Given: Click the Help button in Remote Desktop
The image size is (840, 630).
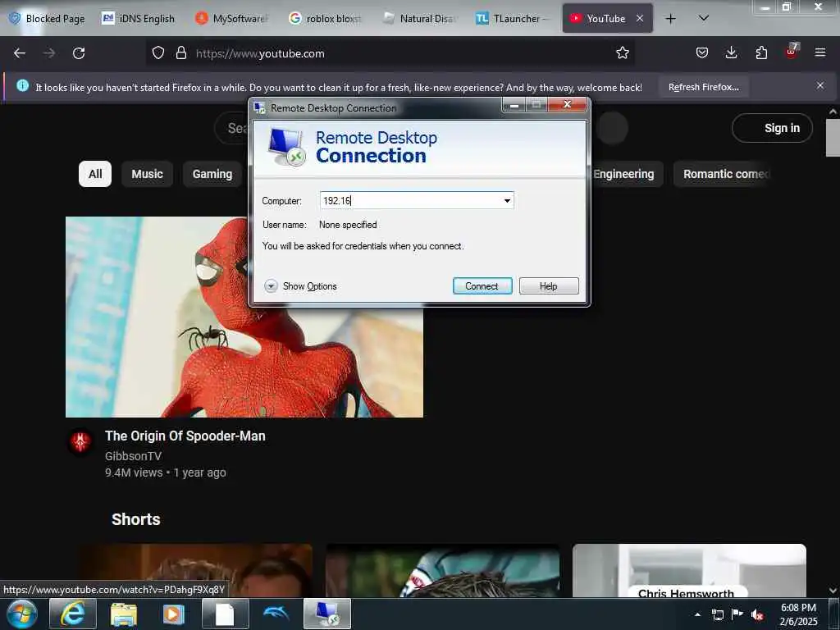Looking at the screenshot, I should [x=549, y=286].
